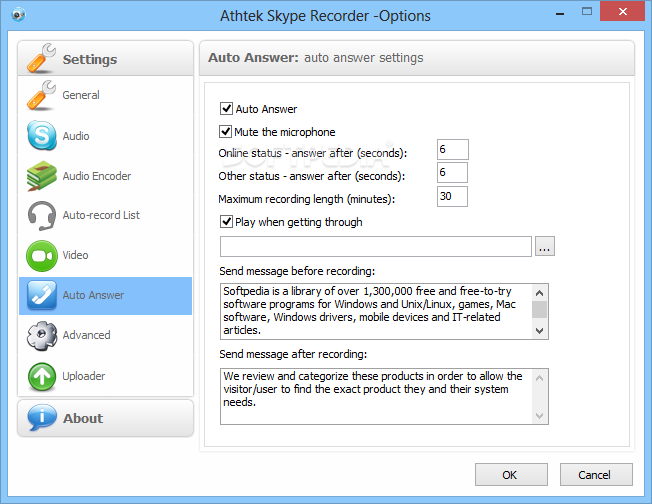Close the Options window

[622, 11]
